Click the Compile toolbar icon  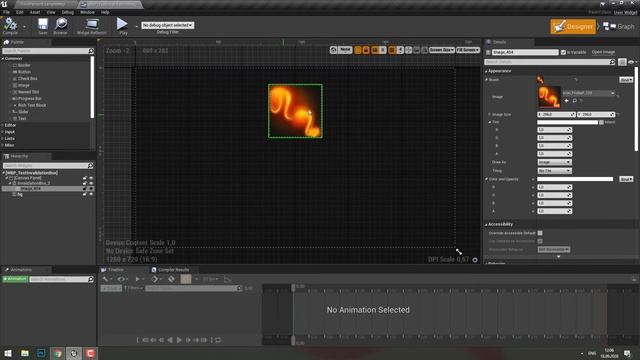(10, 25)
